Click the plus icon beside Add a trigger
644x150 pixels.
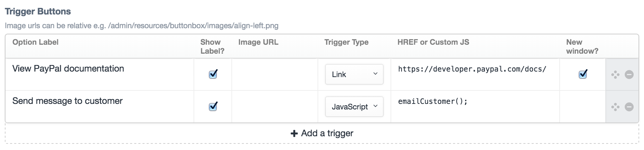294,133
